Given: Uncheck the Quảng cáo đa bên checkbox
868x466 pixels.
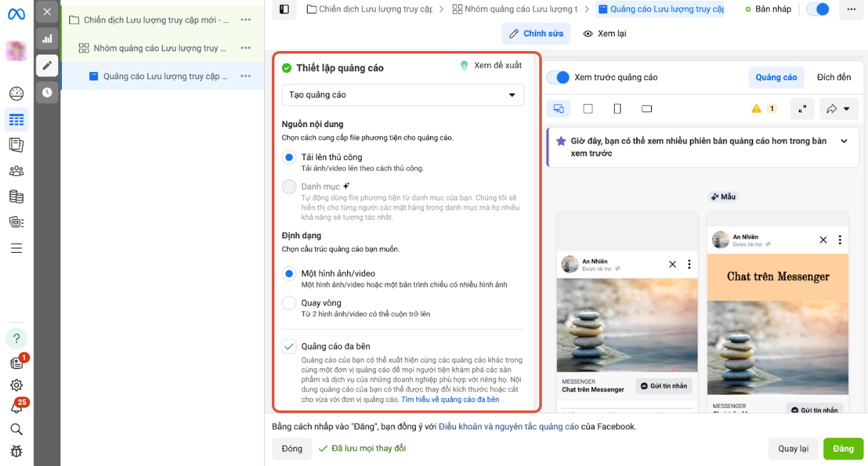Looking at the screenshot, I should coord(289,347).
